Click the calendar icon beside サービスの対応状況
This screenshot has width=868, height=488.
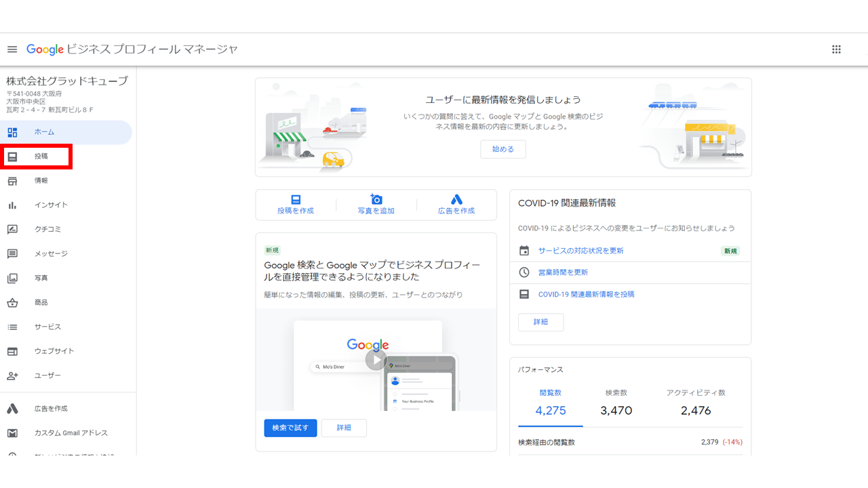(x=524, y=251)
